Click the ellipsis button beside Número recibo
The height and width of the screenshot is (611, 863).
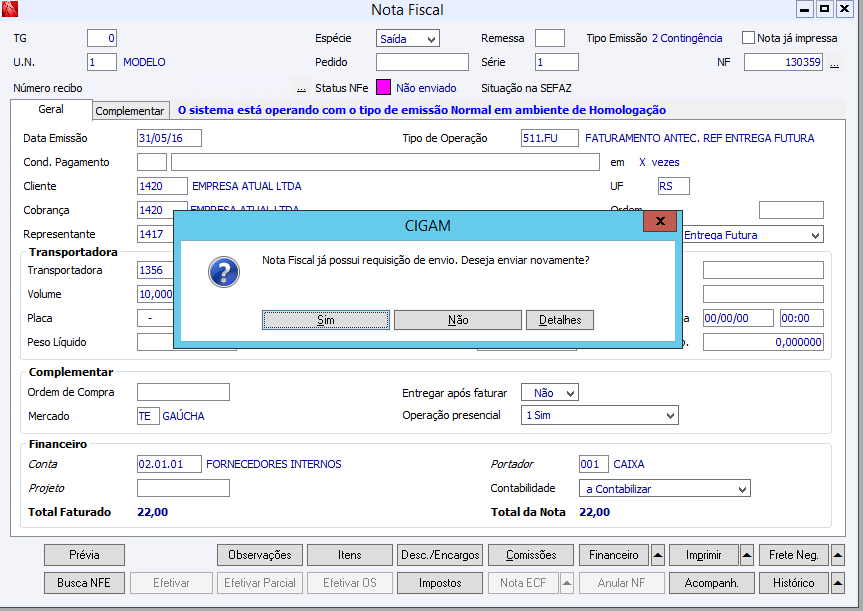301,88
